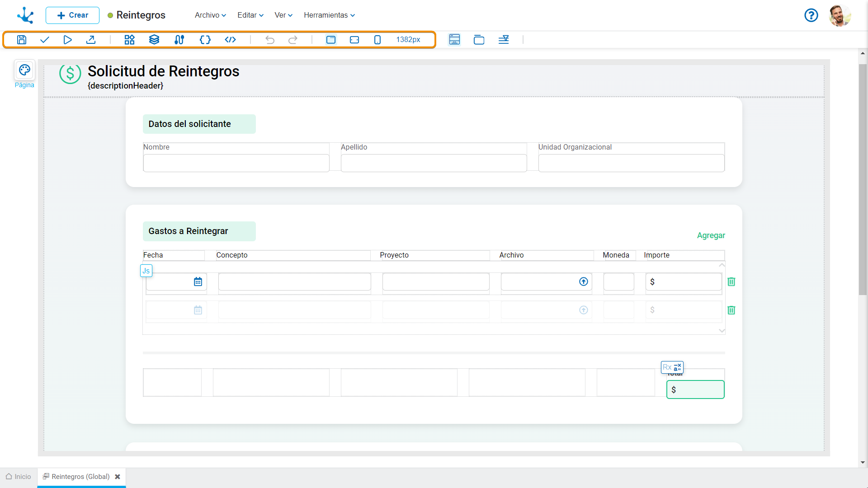Screen dimensions: 868x488
Task: Click scroll down arrow on page scrollbar
Action: click(x=863, y=463)
